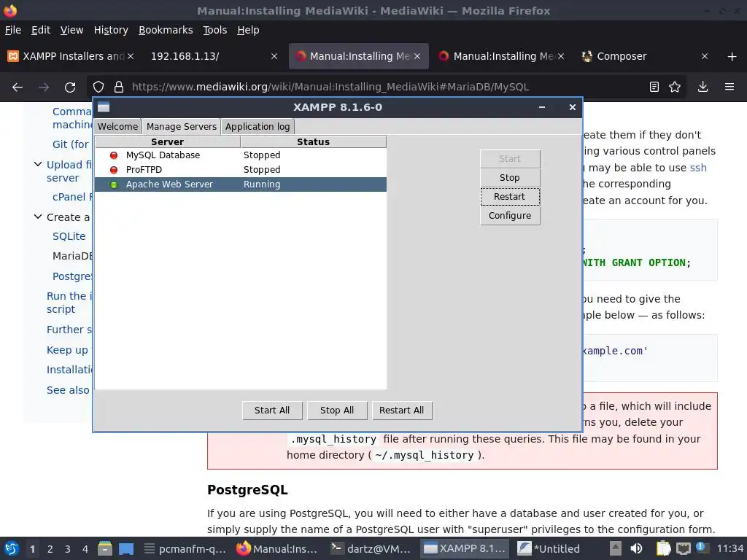Select MySQL Database row
Screen dimensions: 747x560
coord(241,155)
